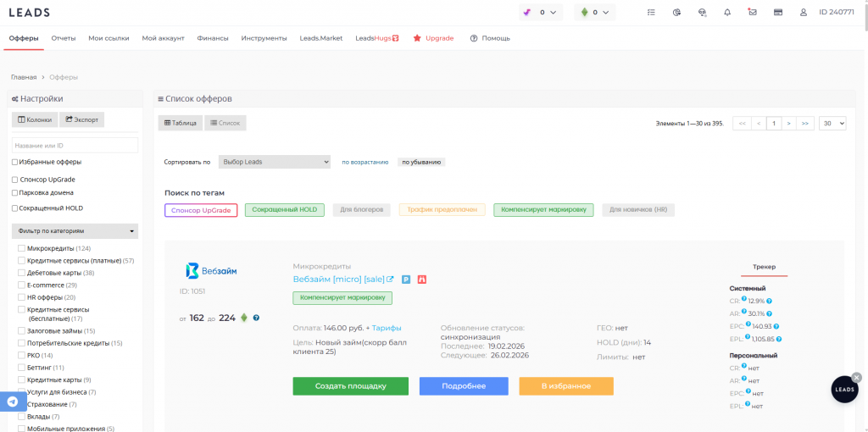868x432 pixels.
Task: Click the red binoculars icon next to the offer
Action: pos(421,280)
